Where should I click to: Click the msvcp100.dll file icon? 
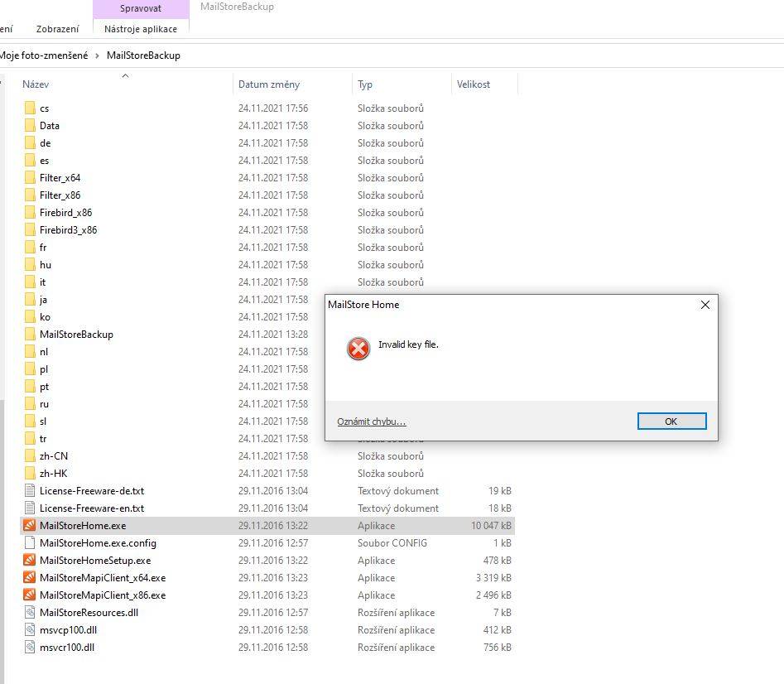[x=30, y=630]
